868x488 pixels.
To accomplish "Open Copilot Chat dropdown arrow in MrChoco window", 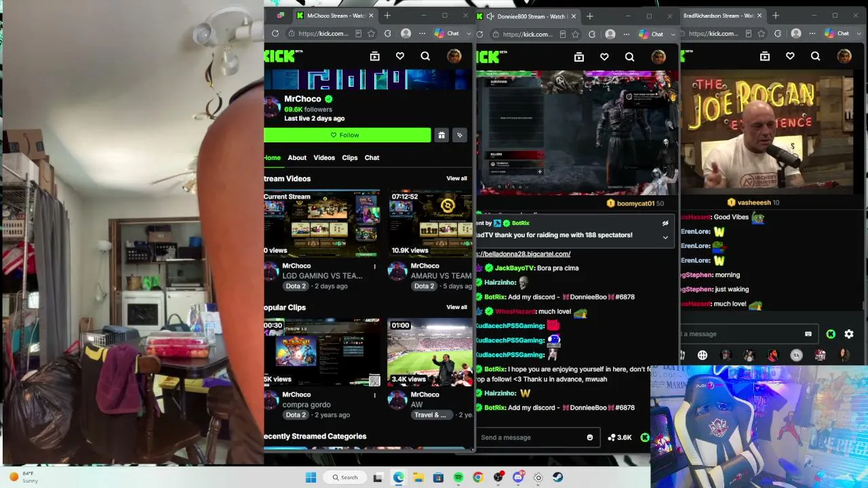I will click(469, 33).
